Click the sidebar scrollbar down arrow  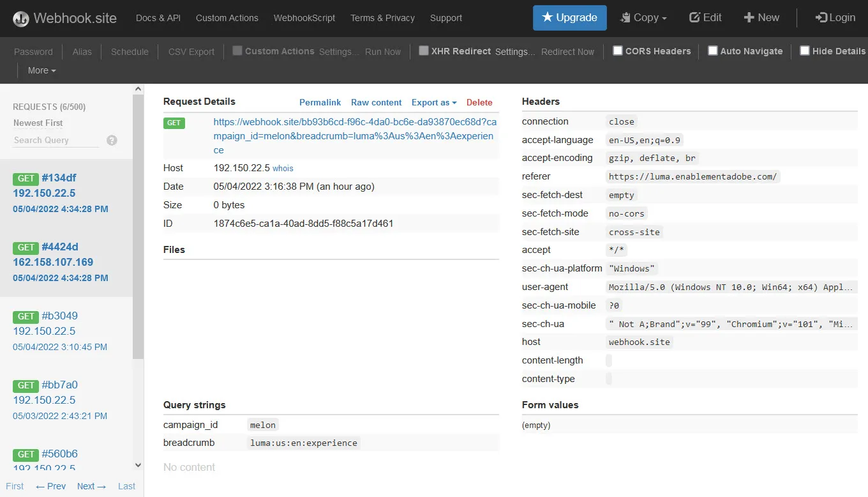click(138, 466)
